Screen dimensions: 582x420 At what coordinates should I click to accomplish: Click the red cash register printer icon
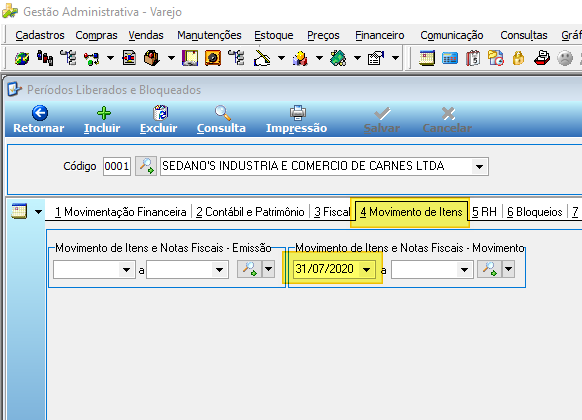(542, 58)
